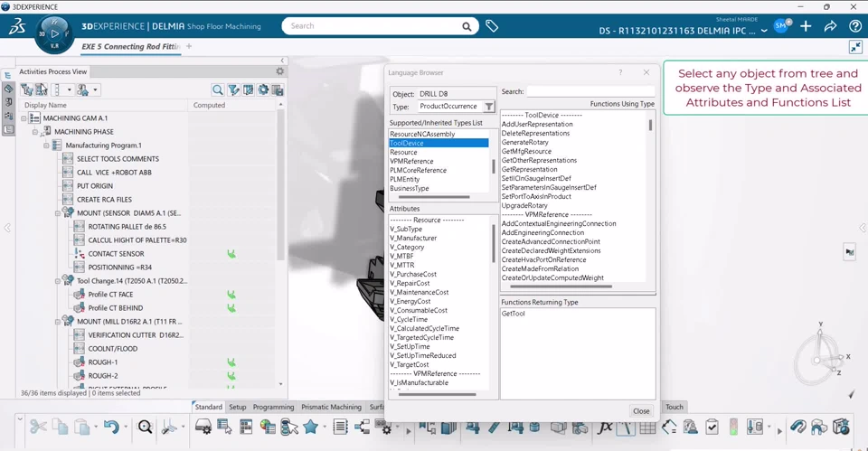Select ToolDevice in Supported Types list
The image size is (868, 451).
tap(439, 144)
